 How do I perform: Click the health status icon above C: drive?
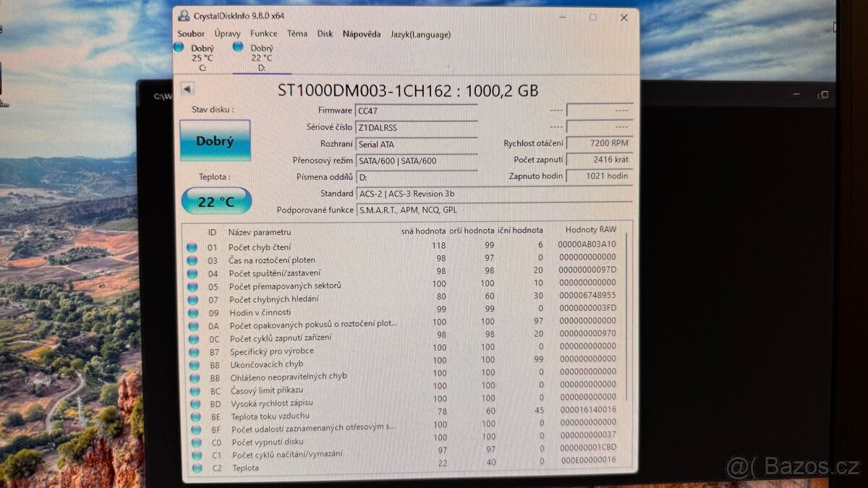pos(179,46)
